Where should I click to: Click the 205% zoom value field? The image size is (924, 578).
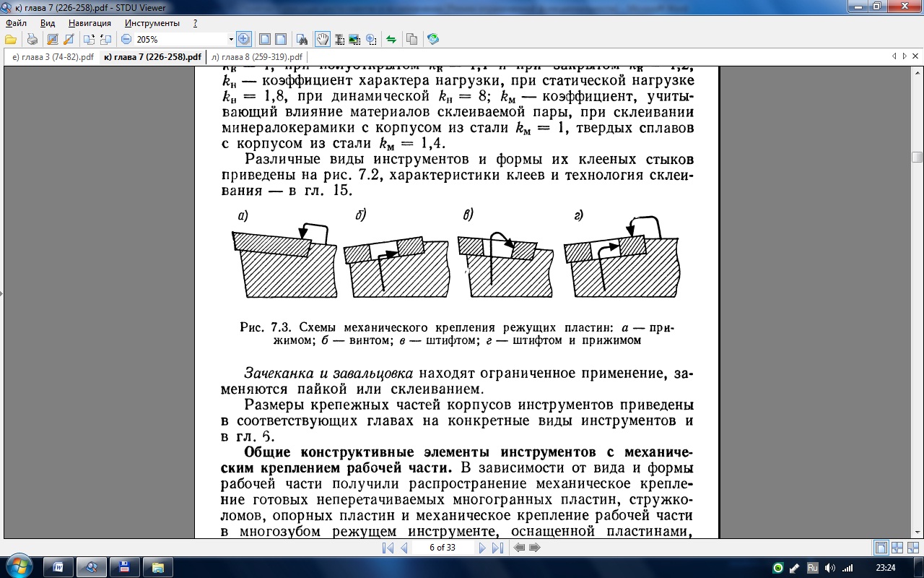click(180, 39)
